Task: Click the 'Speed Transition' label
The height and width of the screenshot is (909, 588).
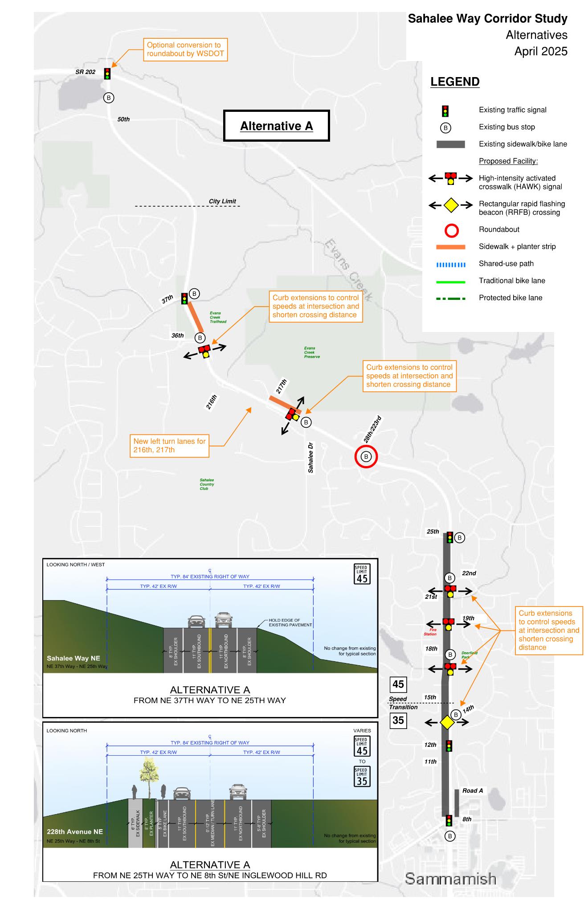Action: pos(403,703)
